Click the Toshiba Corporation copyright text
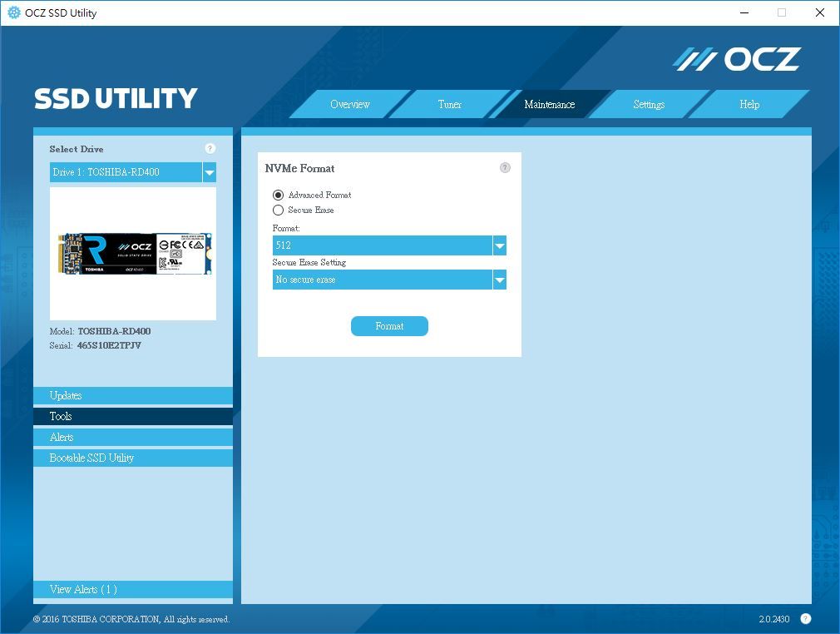 131,619
